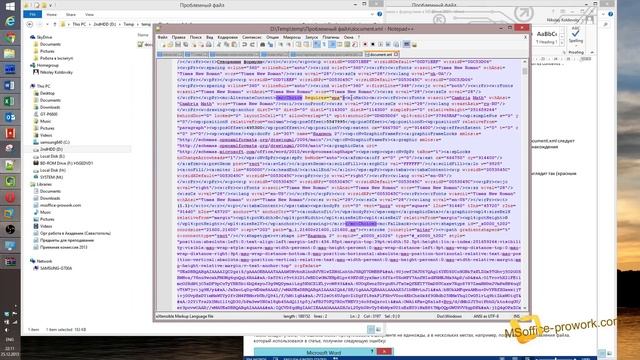This screenshot has height=360, width=640.
Task: Open Share ribbon tab in File Explorer
Action: pyautogui.click(x=71, y=14)
